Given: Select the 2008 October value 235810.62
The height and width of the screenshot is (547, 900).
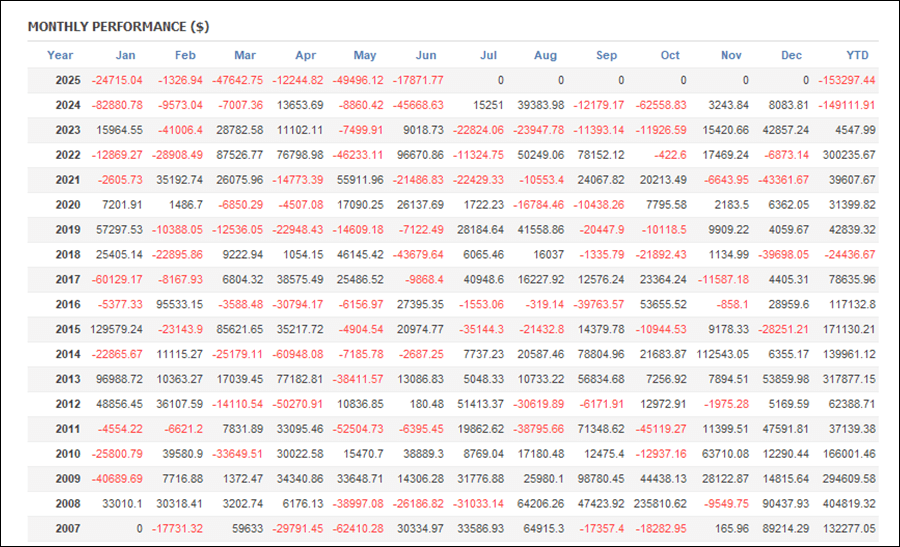Looking at the screenshot, I should 660,504.
